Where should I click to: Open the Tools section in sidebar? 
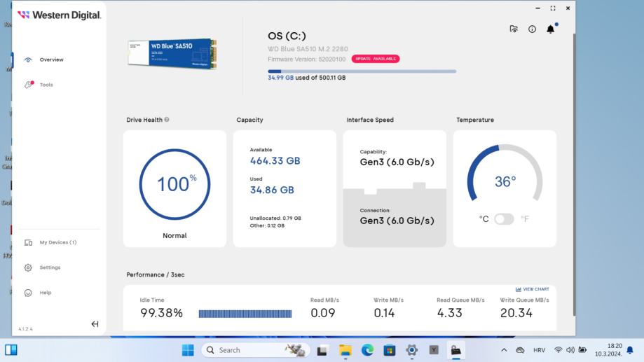[46, 85]
